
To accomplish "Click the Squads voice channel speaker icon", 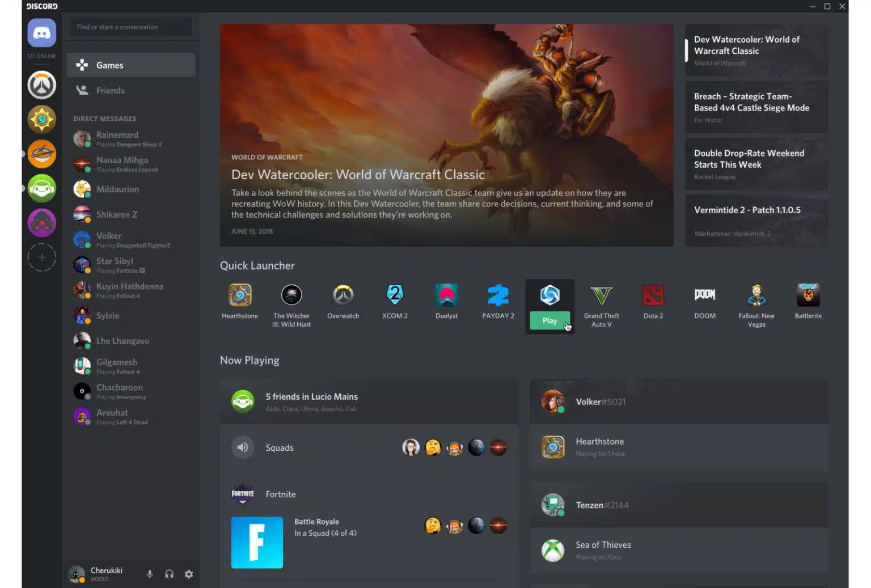I will 242,447.
